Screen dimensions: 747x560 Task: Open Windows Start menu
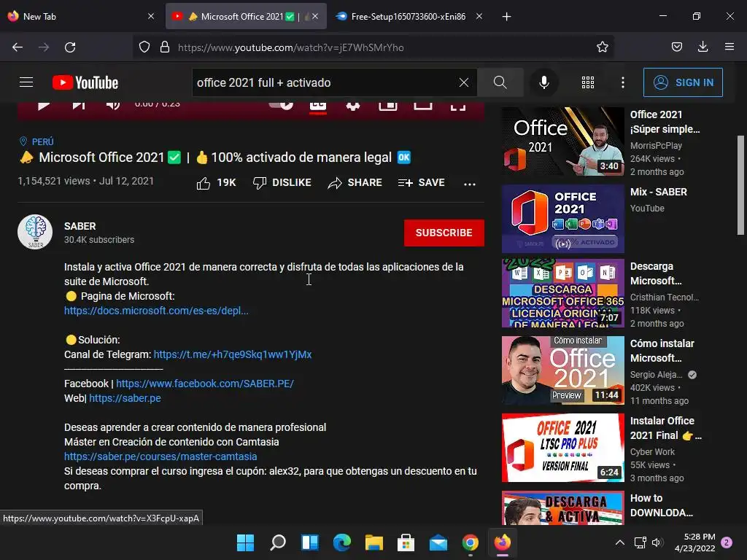(245, 542)
